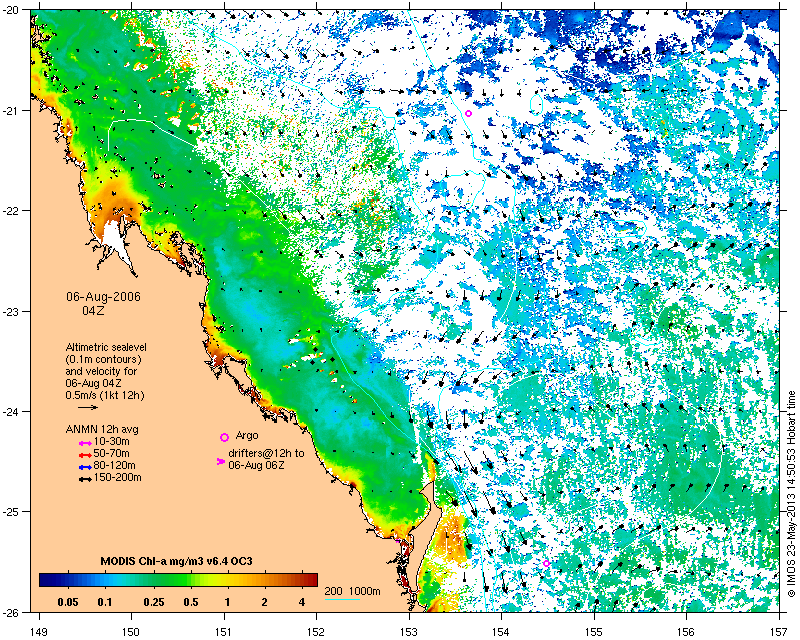Image resolution: width=800 pixels, height=640 pixels.
Task: Click the '0.25' colorbar tick label
Action: point(154,602)
